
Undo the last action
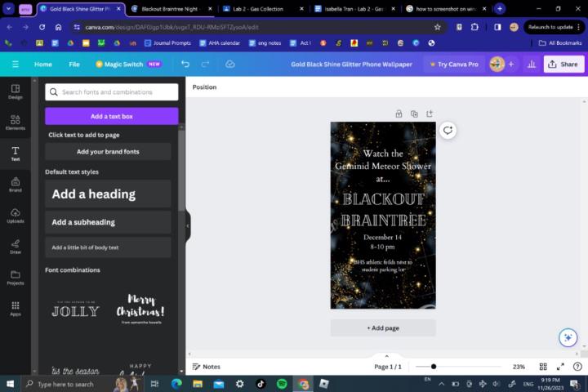(x=185, y=65)
